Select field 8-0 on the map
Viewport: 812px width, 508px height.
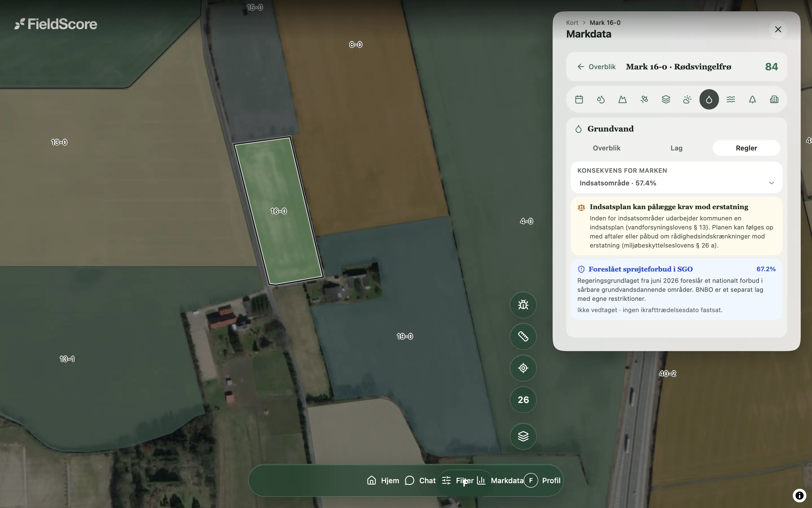point(356,44)
